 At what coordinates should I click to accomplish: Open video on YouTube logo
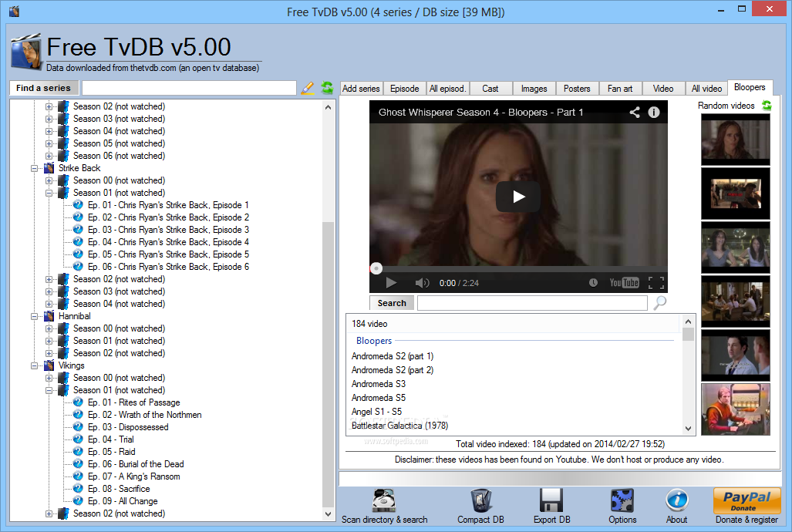tap(625, 282)
